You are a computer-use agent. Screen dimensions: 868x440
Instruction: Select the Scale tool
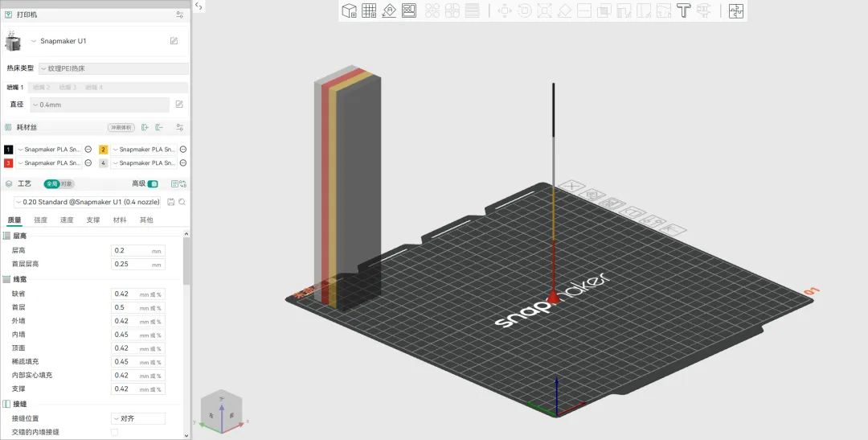pos(545,10)
